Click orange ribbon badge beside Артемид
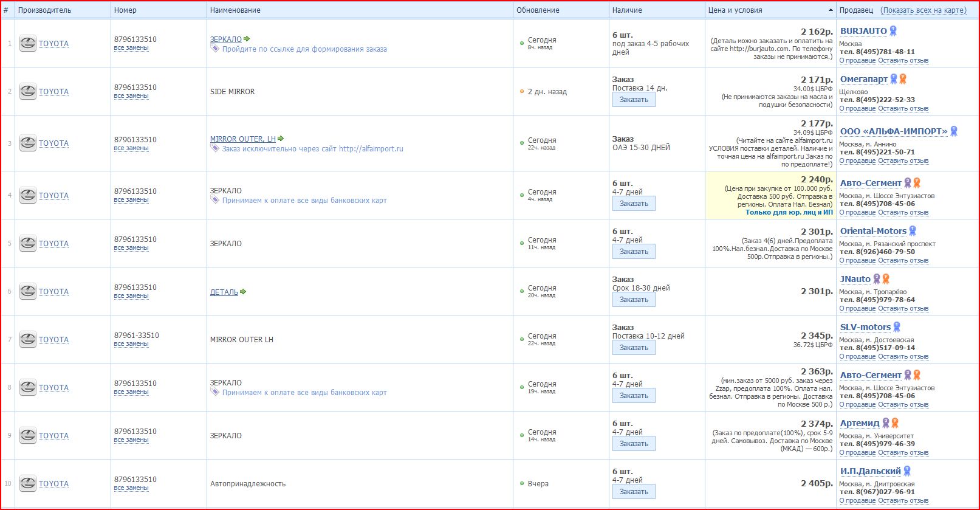The height and width of the screenshot is (510, 980). point(895,423)
